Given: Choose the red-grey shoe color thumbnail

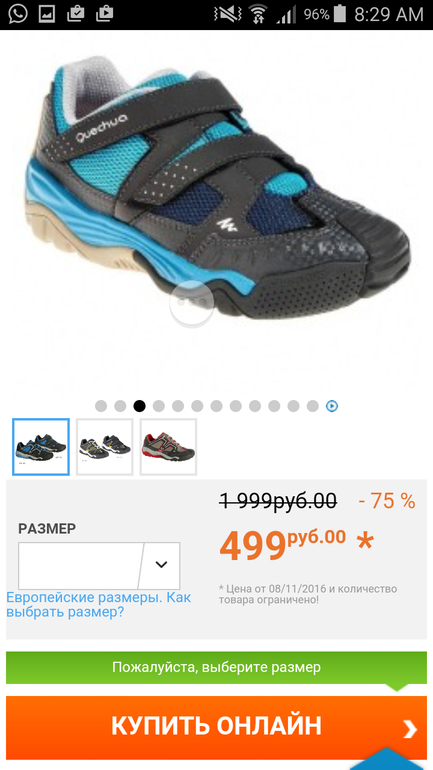Looking at the screenshot, I should coord(168,447).
